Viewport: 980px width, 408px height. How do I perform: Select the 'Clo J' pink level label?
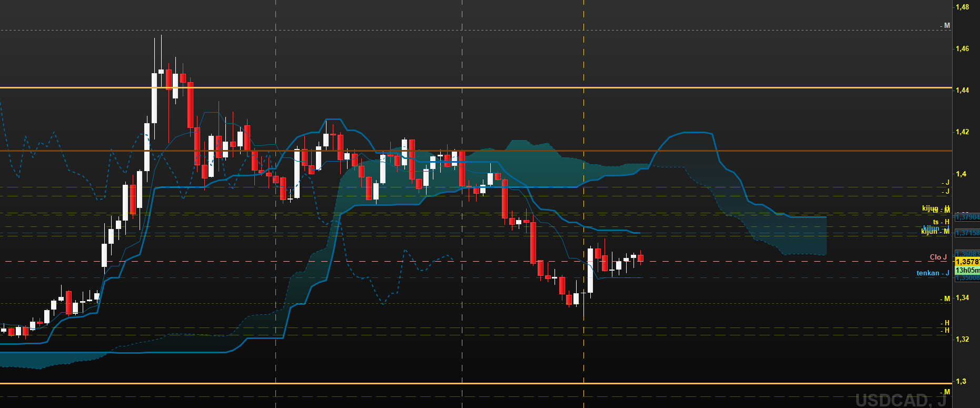(x=938, y=257)
